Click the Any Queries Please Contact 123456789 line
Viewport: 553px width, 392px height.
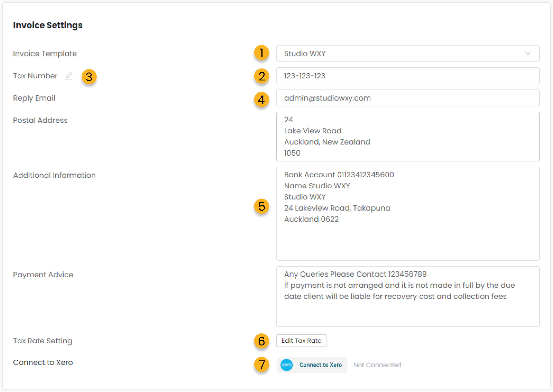355,274
